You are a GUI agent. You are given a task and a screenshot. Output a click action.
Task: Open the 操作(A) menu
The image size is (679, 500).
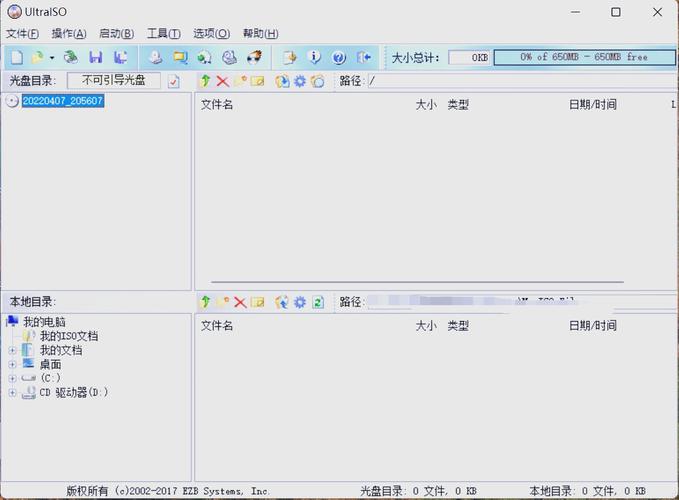click(x=69, y=33)
